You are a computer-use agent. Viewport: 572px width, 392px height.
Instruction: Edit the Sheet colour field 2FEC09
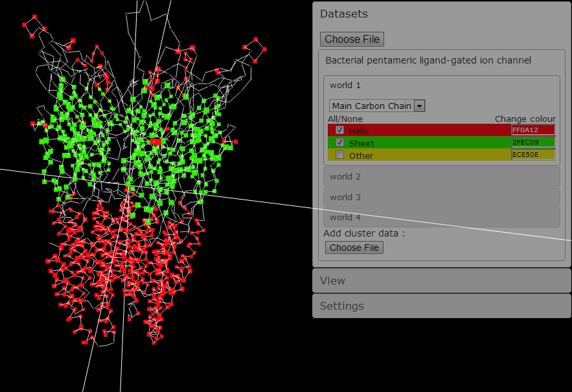click(532, 142)
